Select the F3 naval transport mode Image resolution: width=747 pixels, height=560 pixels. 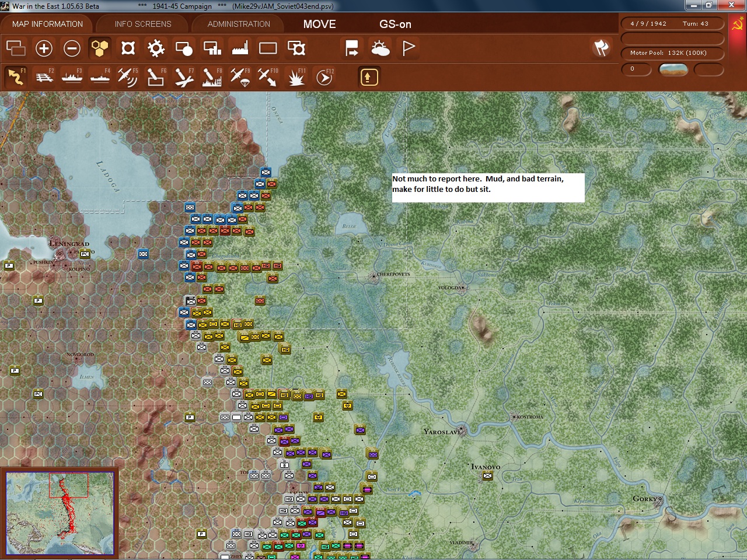tap(72, 76)
